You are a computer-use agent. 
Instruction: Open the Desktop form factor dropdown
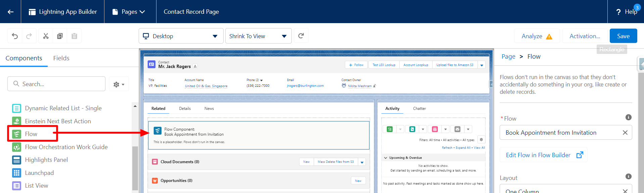click(x=181, y=36)
